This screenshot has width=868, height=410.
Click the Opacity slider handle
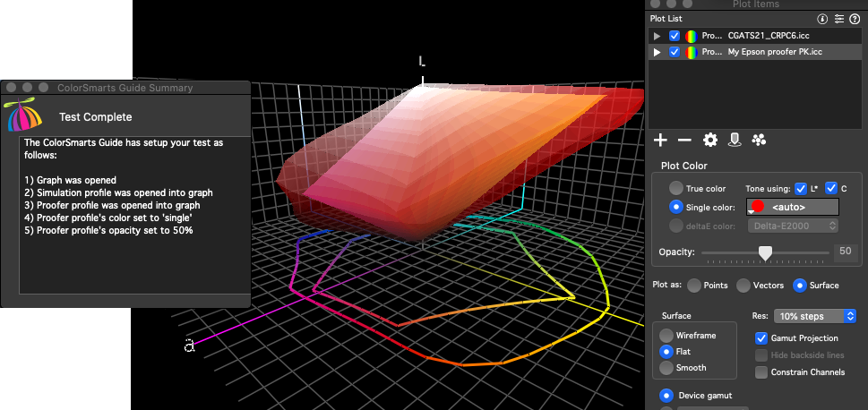[765, 254]
